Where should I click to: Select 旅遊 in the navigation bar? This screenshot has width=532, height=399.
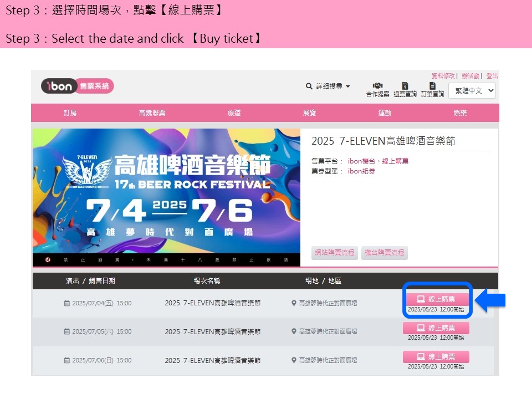click(234, 112)
